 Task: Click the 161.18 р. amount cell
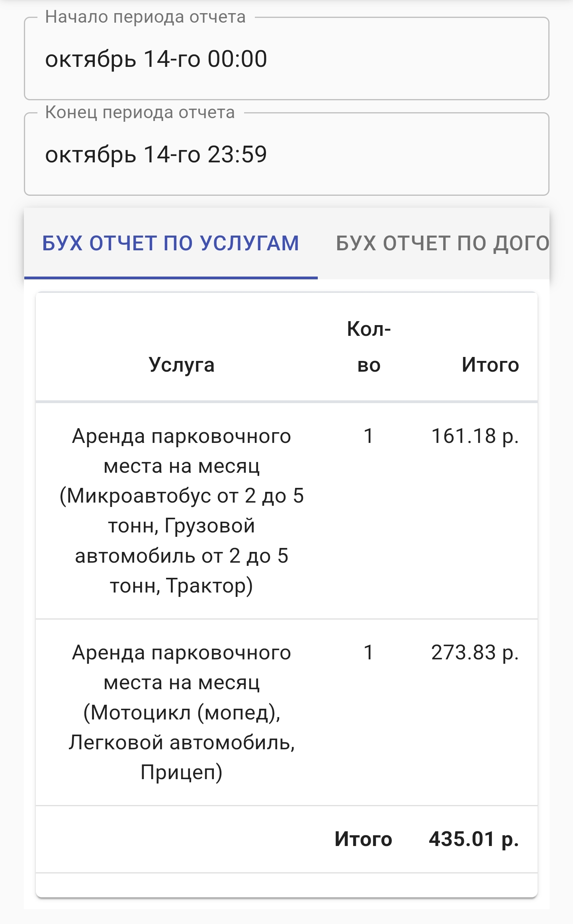click(x=475, y=436)
